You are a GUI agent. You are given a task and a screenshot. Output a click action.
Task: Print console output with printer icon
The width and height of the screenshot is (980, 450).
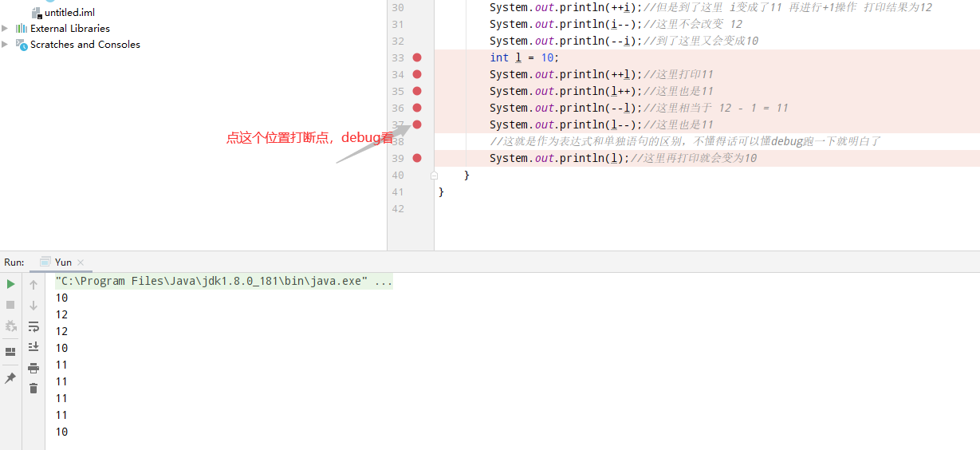pos(33,368)
